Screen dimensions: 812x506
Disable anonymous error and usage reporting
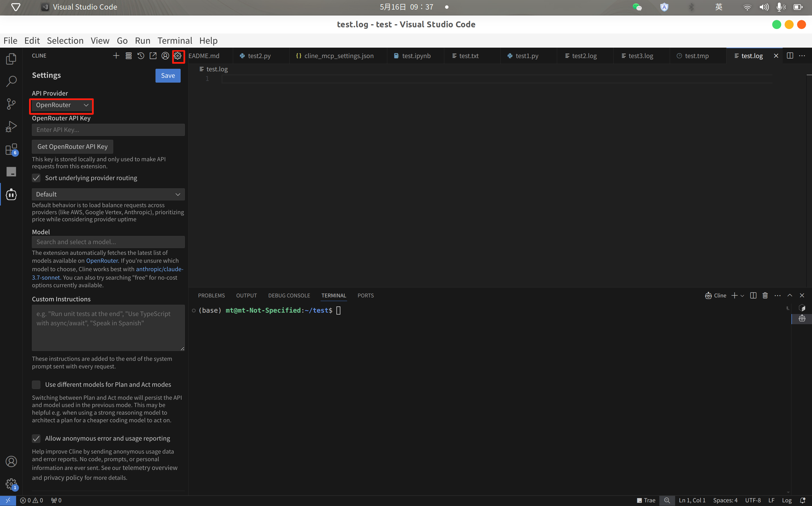[x=36, y=438]
